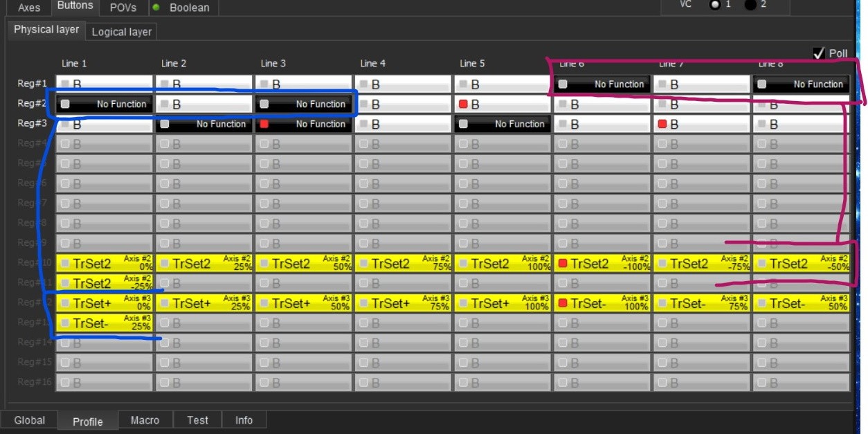
Task: Click the red indicator on TrSet2 -100% cell
Action: click(563, 264)
